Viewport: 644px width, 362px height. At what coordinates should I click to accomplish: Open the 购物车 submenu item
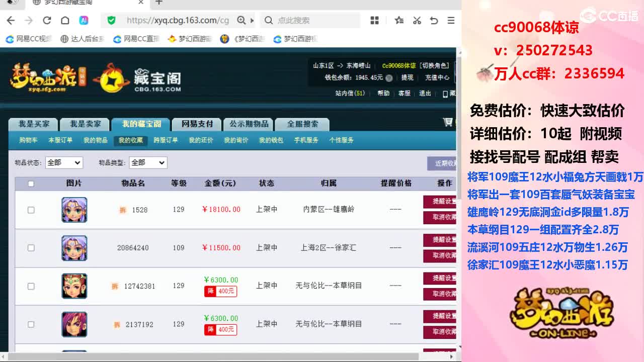28,140
